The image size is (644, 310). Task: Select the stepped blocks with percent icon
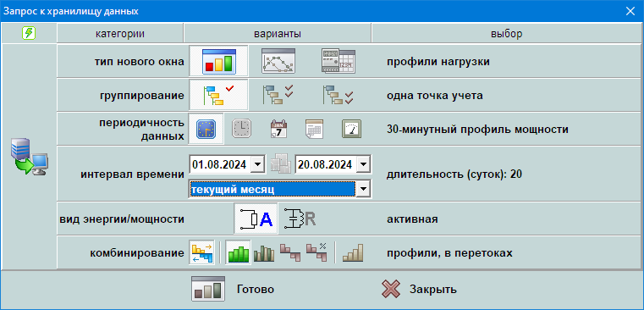click(316, 253)
